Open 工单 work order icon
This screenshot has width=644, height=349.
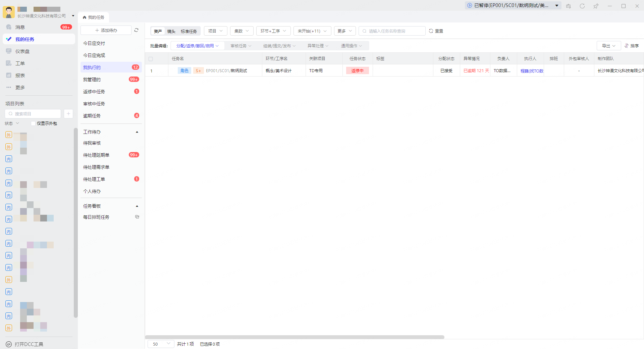click(9, 63)
